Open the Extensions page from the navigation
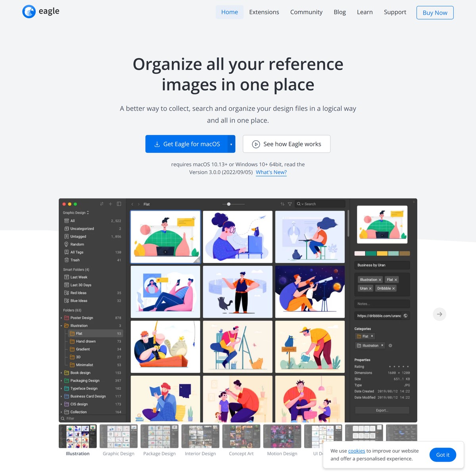Screen dimensions: 476x476 [x=264, y=12]
